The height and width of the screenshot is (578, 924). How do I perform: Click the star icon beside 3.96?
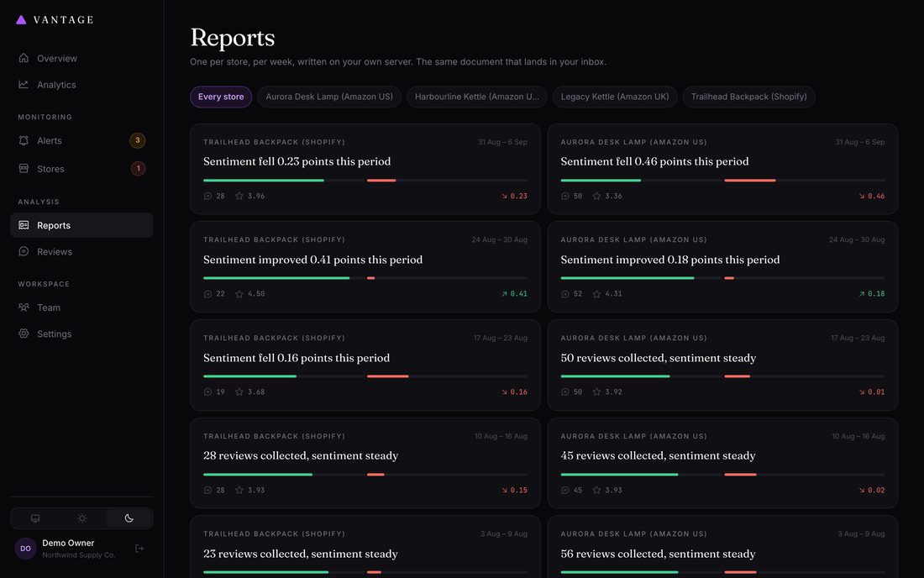[239, 197]
